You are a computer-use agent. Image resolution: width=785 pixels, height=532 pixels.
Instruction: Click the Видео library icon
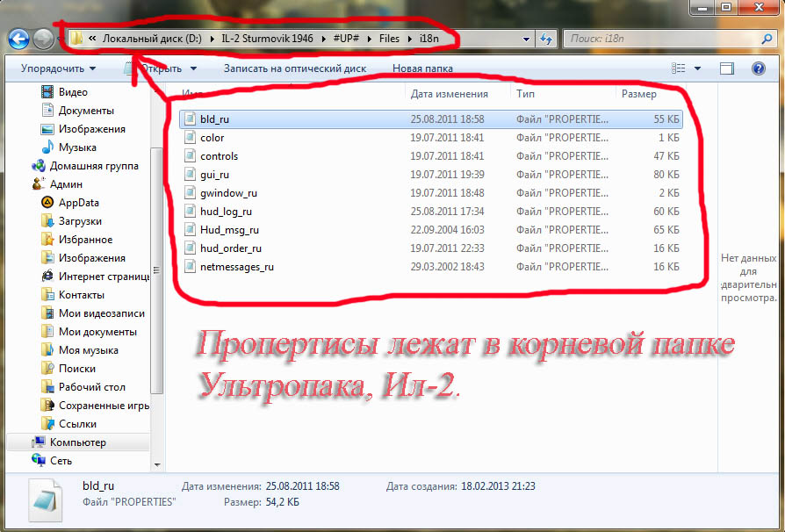(47, 92)
